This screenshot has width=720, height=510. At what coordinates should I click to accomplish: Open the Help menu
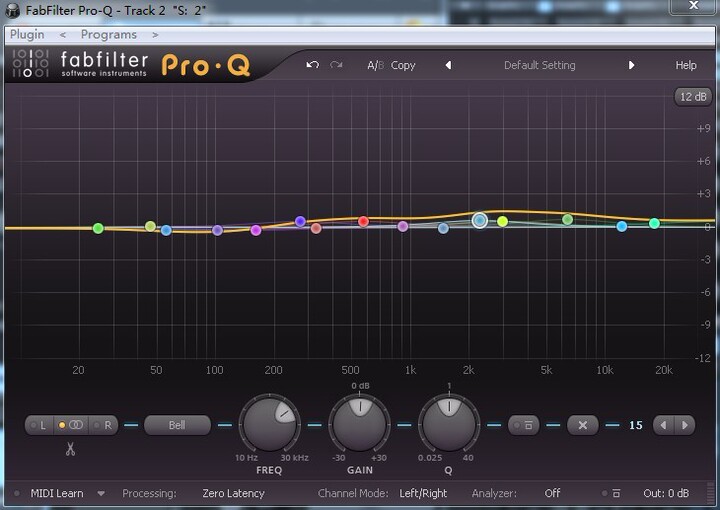click(x=686, y=66)
